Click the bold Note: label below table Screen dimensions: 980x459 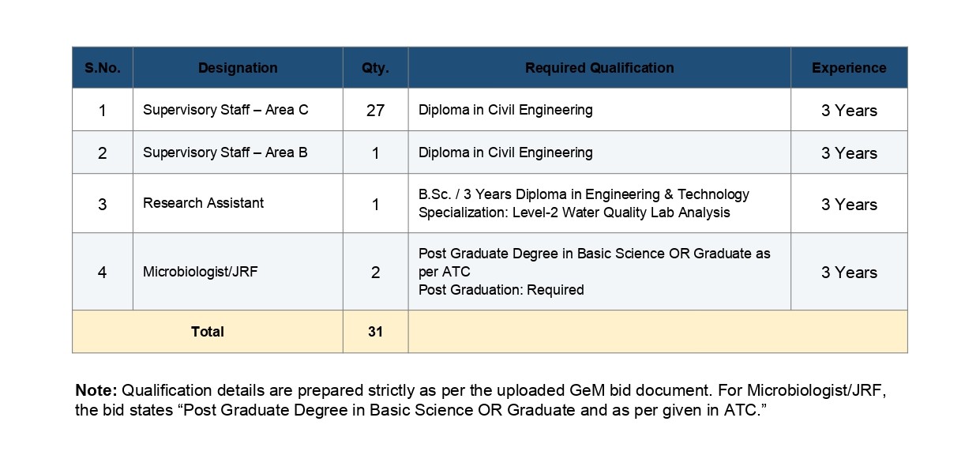96,390
